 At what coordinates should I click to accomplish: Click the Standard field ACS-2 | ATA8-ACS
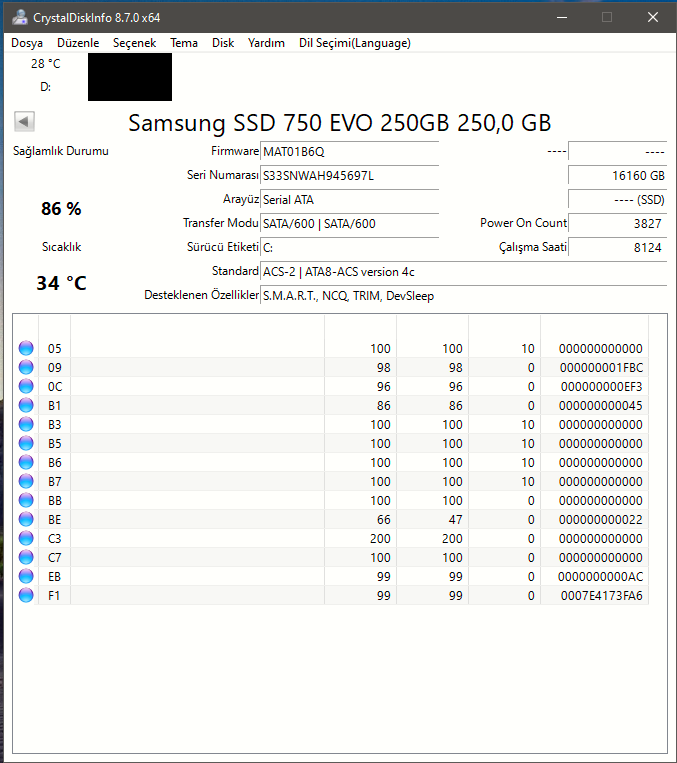463,272
